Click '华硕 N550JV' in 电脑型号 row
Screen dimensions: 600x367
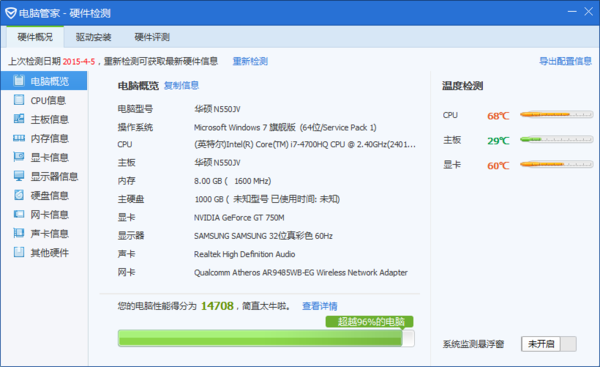(217, 109)
